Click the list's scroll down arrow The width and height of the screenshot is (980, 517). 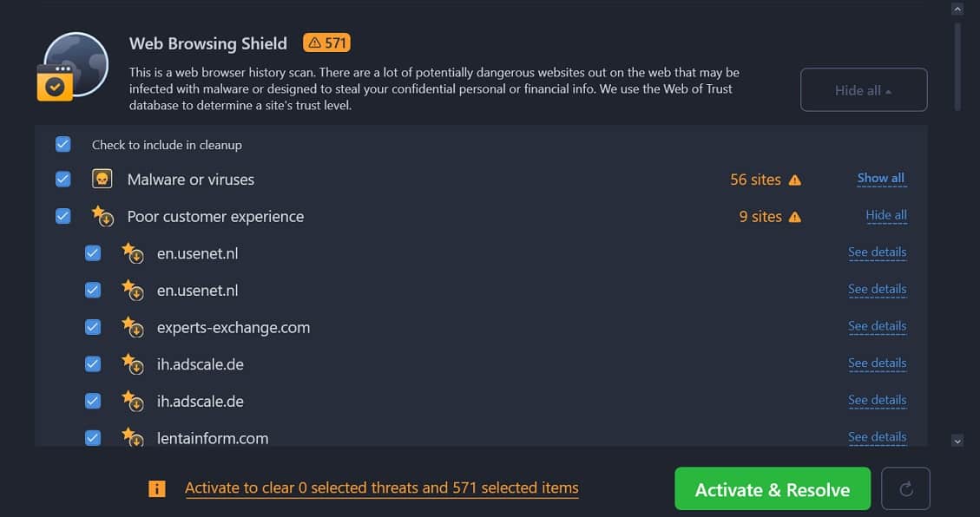pos(957,440)
